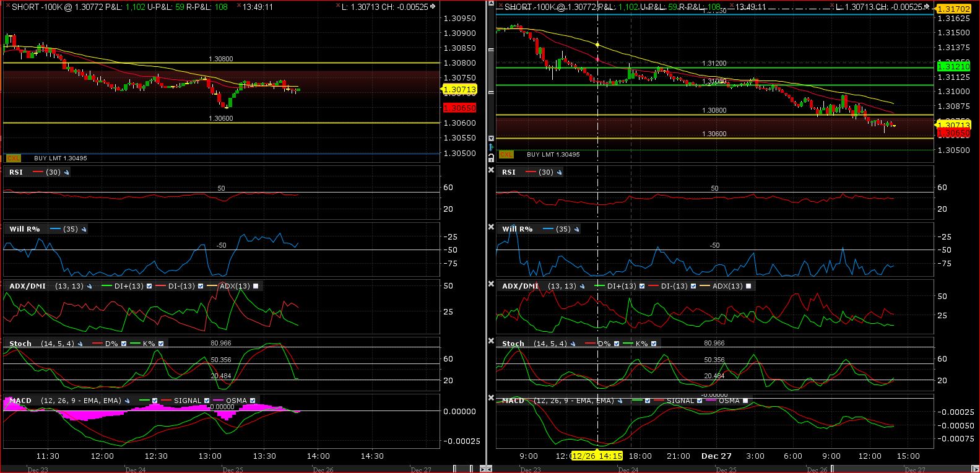Viewport: 980px width, 473px height.
Task: Click the arrow icon atop left chart
Action: [x=432, y=7]
